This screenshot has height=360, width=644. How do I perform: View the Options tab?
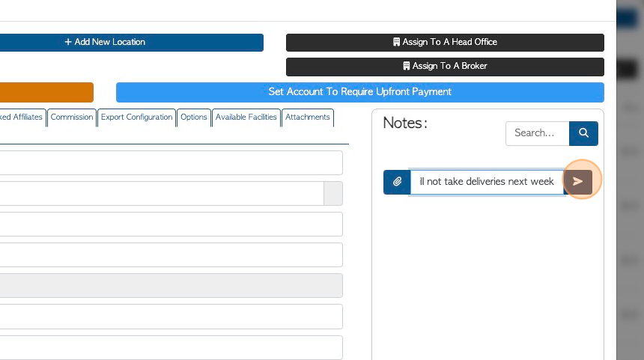click(194, 118)
